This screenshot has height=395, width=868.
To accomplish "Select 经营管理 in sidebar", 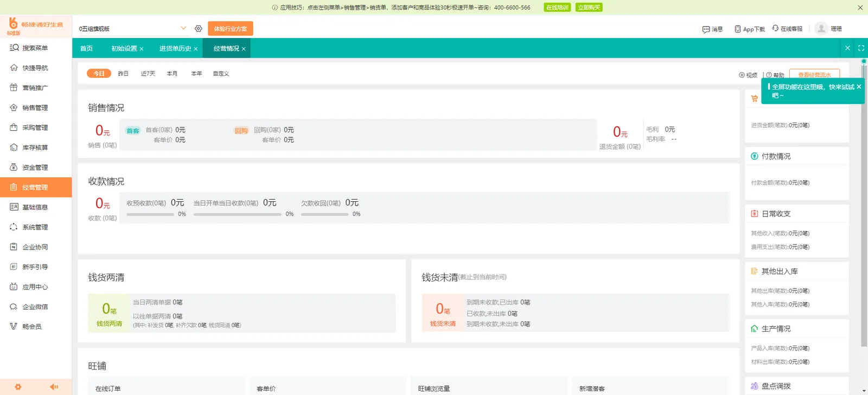I will (36, 187).
